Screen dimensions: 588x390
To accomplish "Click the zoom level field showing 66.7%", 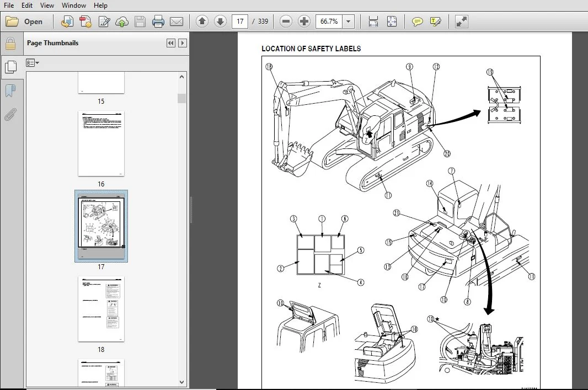I will coord(329,22).
